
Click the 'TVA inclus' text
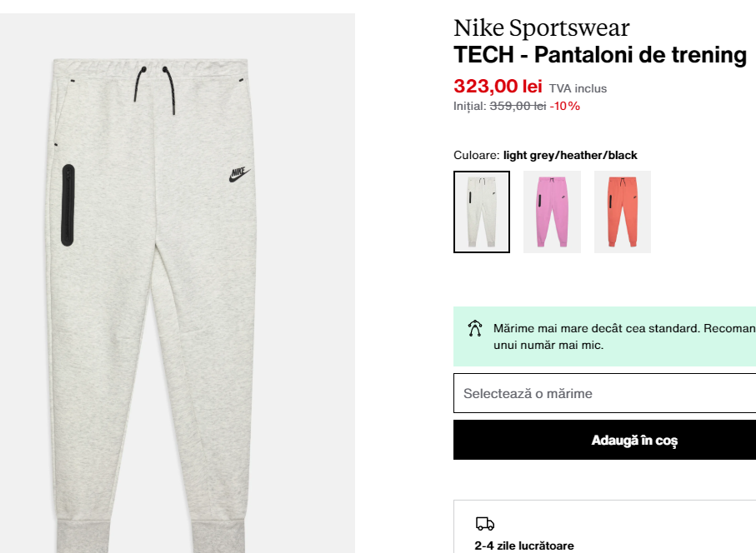click(578, 88)
